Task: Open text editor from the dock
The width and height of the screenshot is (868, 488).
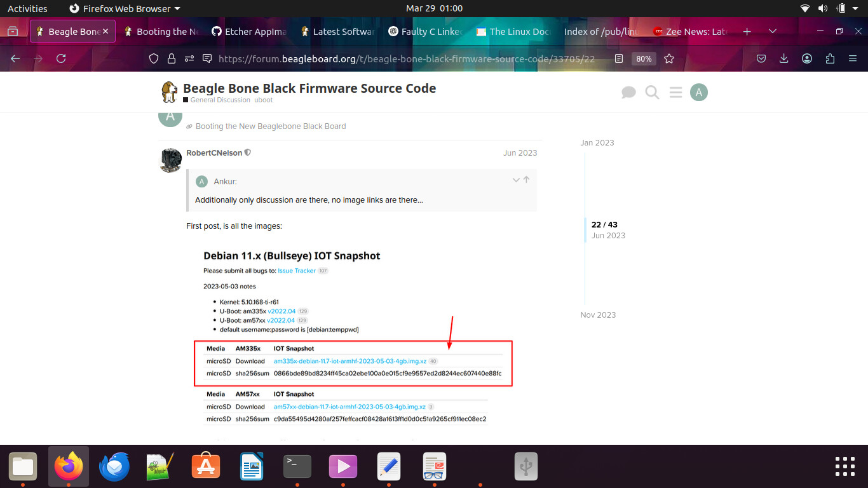Action: pyautogui.click(x=389, y=467)
